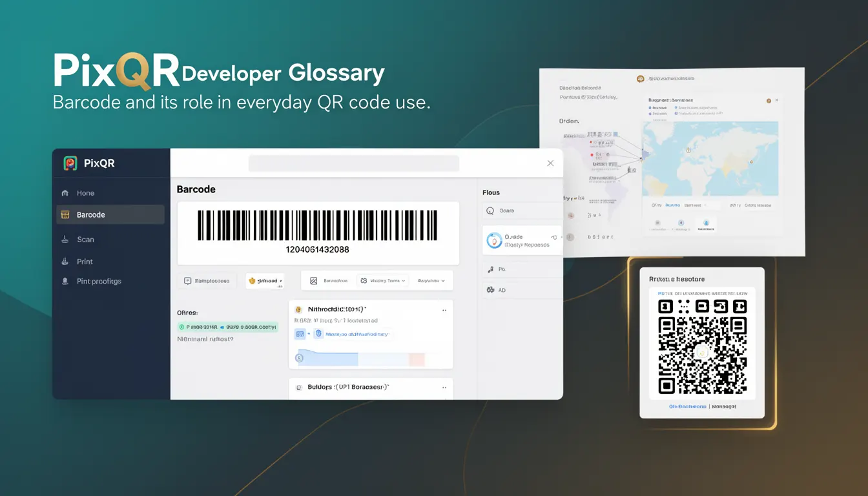Focus the search field at window top

354,163
